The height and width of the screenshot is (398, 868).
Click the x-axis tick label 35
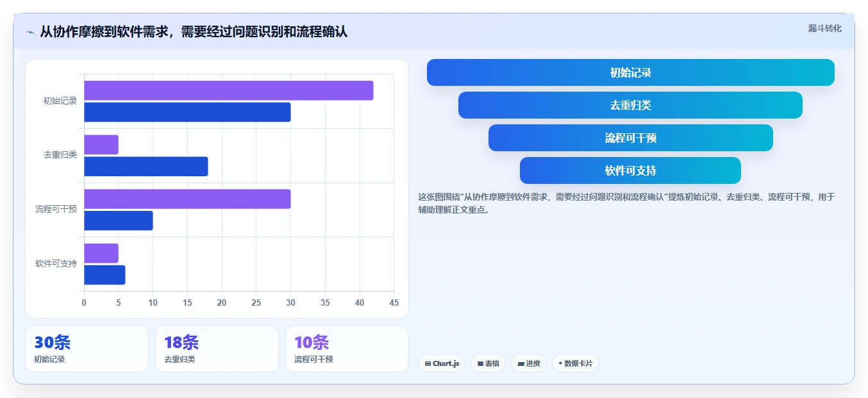coord(325,303)
